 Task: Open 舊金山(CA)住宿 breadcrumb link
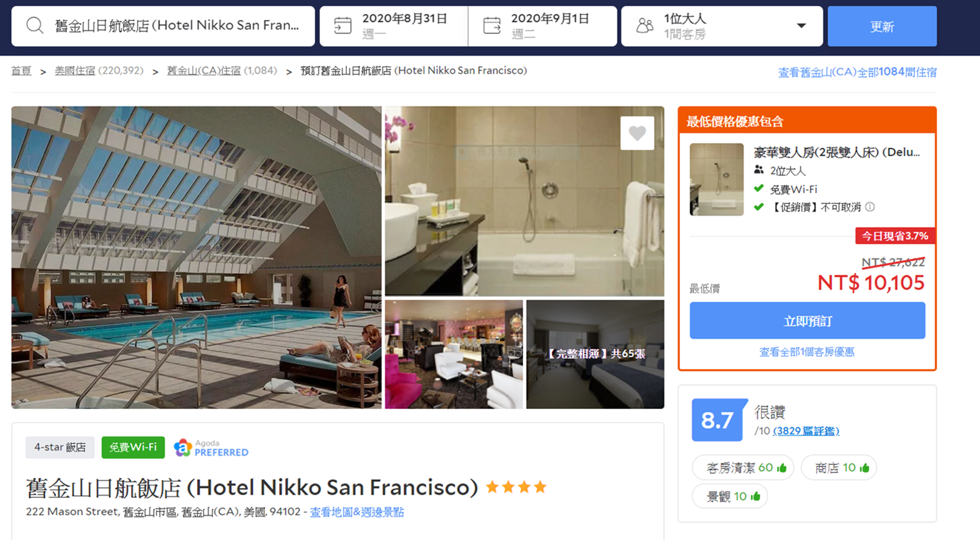(203, 71)
